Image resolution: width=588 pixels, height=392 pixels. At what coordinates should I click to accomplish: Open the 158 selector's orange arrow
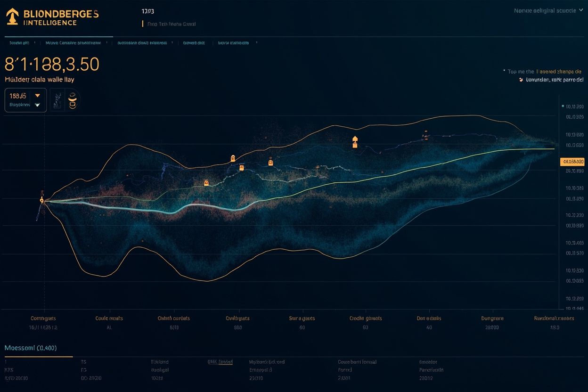38,96
